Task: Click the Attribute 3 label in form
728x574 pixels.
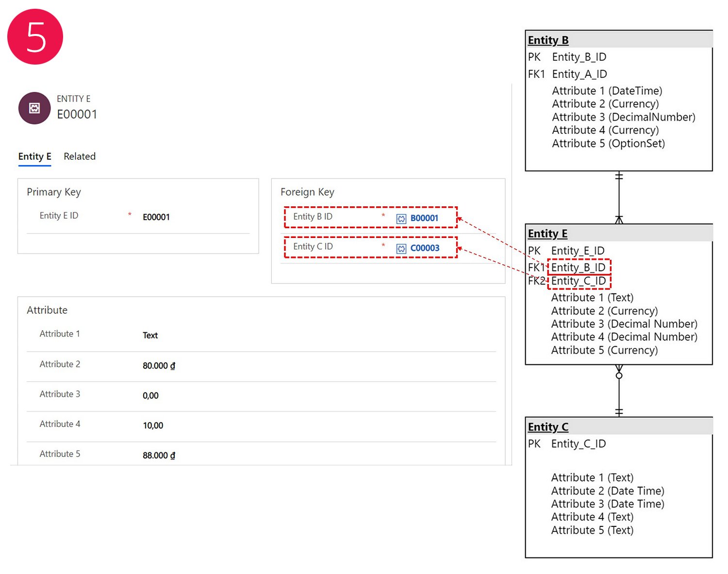Action: click(60, 394)
